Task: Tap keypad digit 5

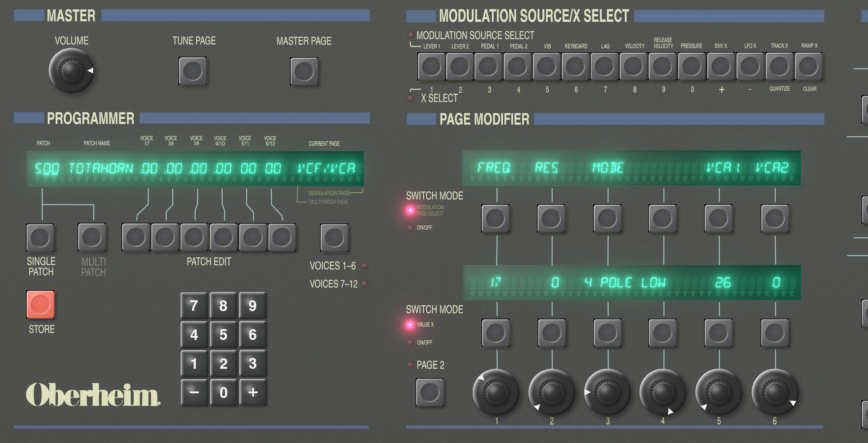Action: [223, 335]
